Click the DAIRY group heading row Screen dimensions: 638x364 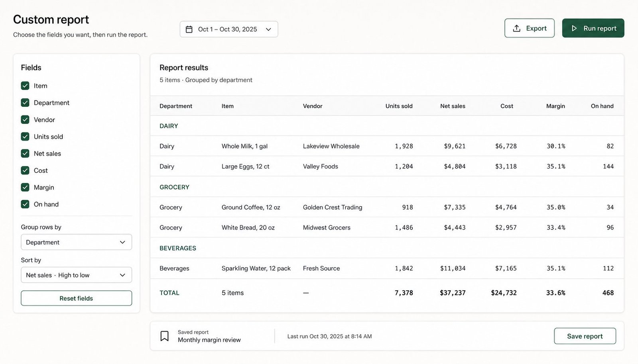(x=387, y=126)
